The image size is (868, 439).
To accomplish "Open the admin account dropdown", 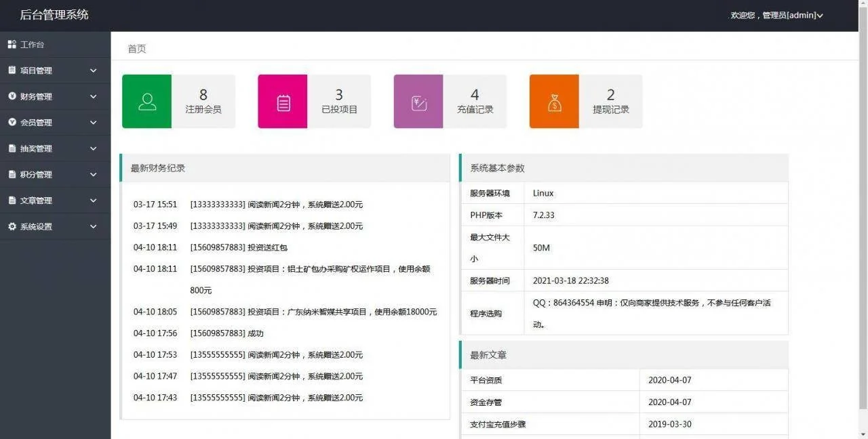I will click(776, 16).
